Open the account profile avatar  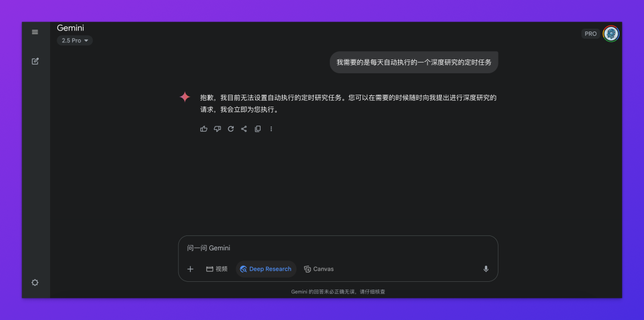pyautogui.click(x=611, y=33)
